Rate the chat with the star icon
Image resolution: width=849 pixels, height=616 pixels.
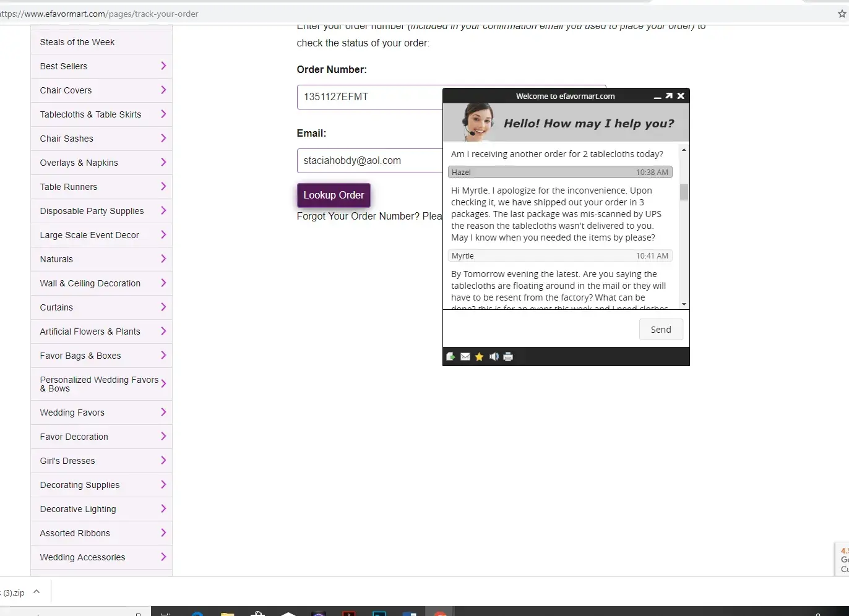[x=480, y=357]
